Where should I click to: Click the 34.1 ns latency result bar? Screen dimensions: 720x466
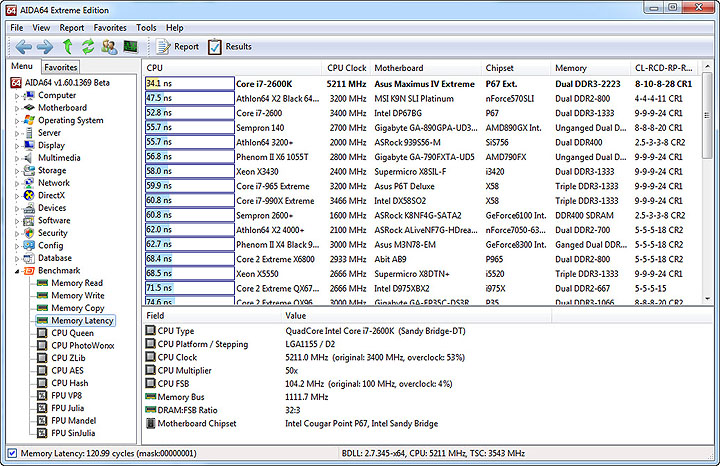pos(189,84)
